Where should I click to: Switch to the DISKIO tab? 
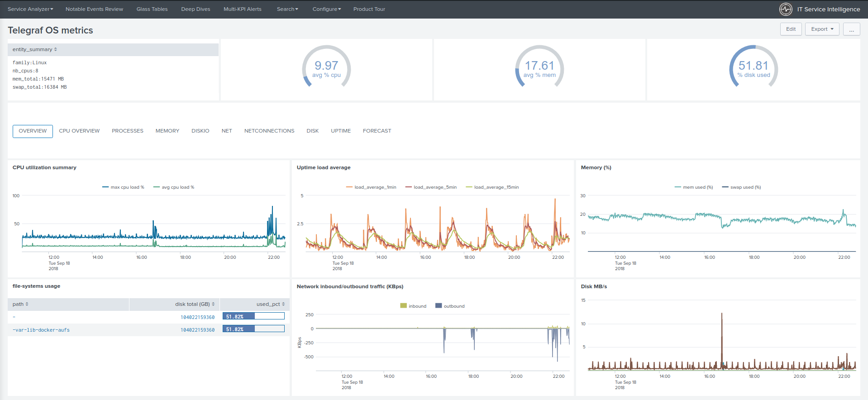pos(200,131)
